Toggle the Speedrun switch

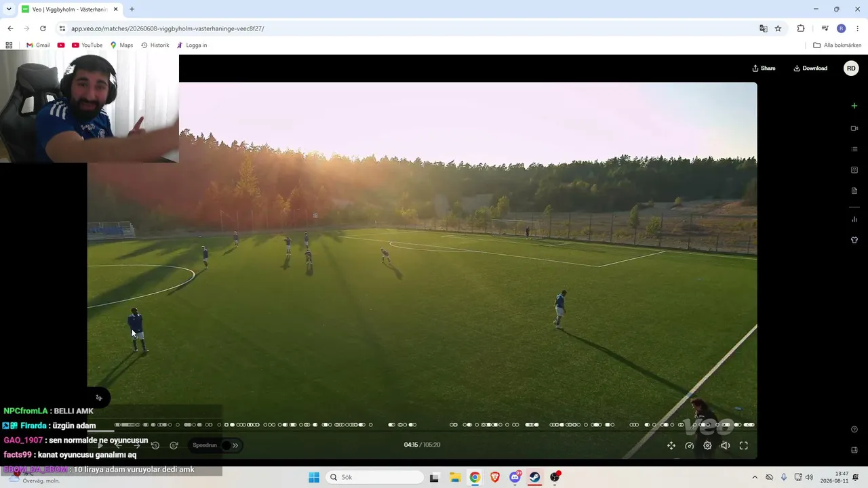click(226, 445)
